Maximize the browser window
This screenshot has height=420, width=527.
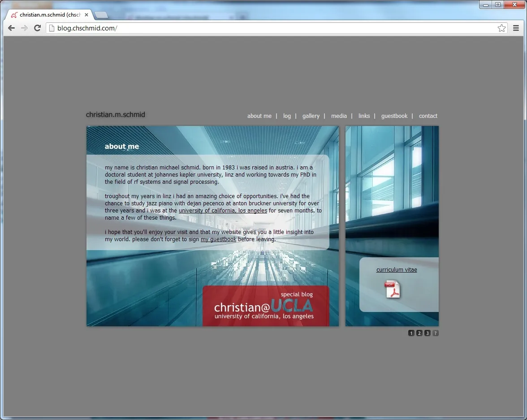(x=498, y=5)
